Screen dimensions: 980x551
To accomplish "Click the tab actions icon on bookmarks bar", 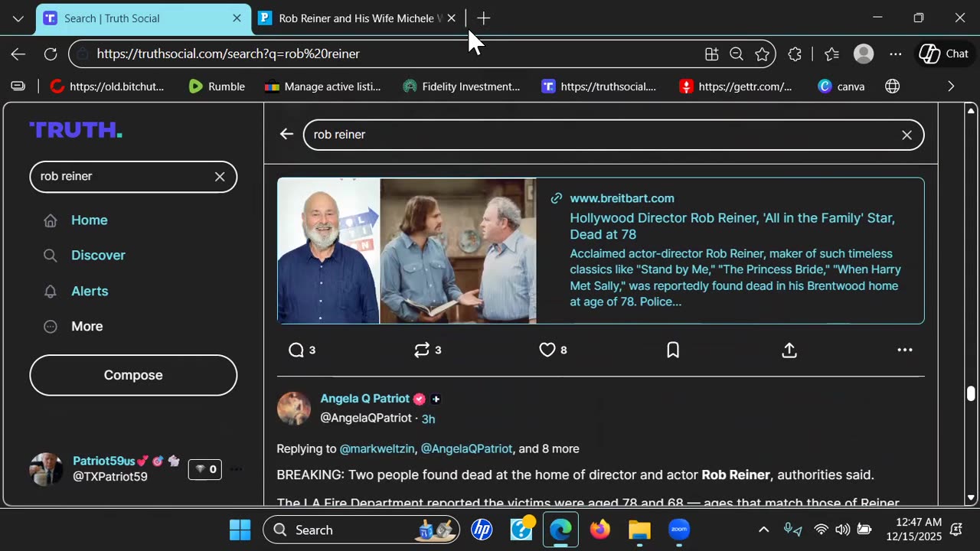I will click(x=18, y=86).
